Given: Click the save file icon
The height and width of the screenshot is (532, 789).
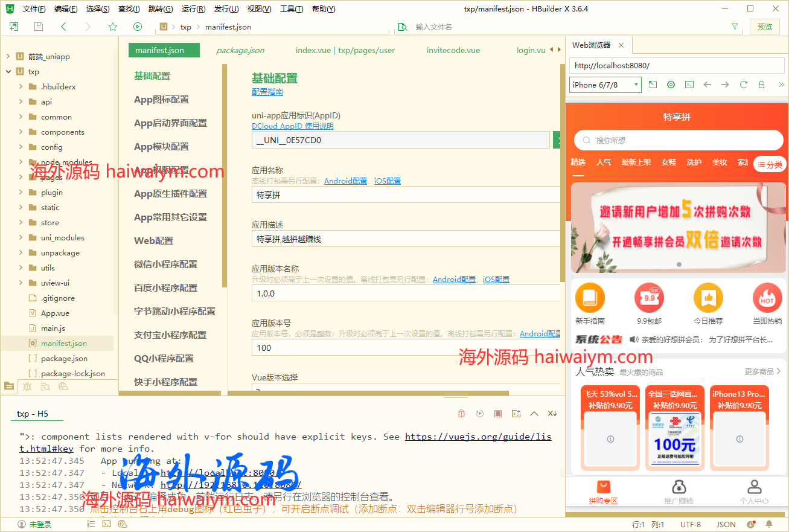Looking at the screenshot, I should pyautogui.click(x=39, y=27).
